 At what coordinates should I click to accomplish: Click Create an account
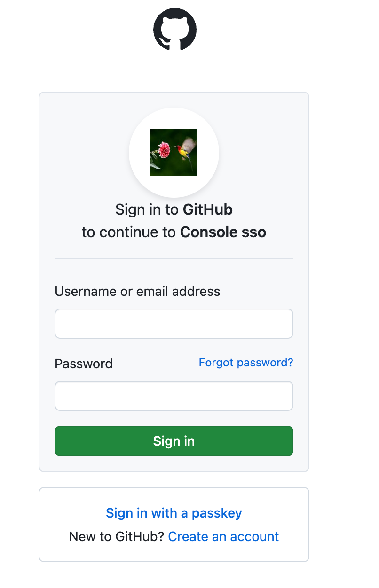[x=223, y=536]
